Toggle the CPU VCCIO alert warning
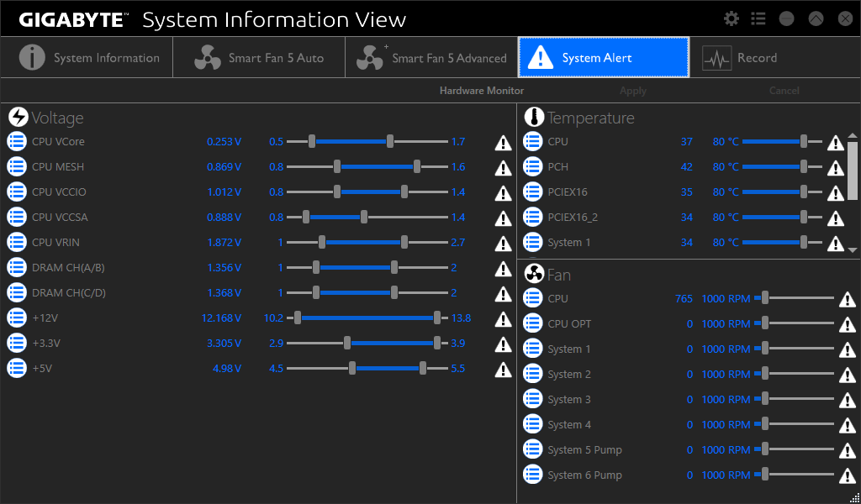The width and height of the screenshot is (861, 504). pos(503,193)
